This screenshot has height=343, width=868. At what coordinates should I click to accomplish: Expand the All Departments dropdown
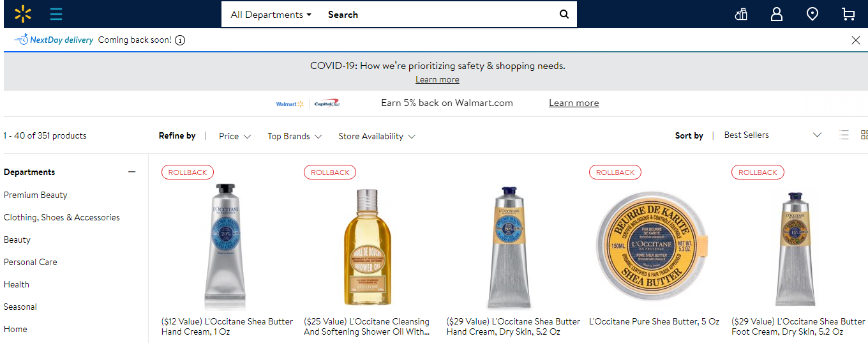271,14
